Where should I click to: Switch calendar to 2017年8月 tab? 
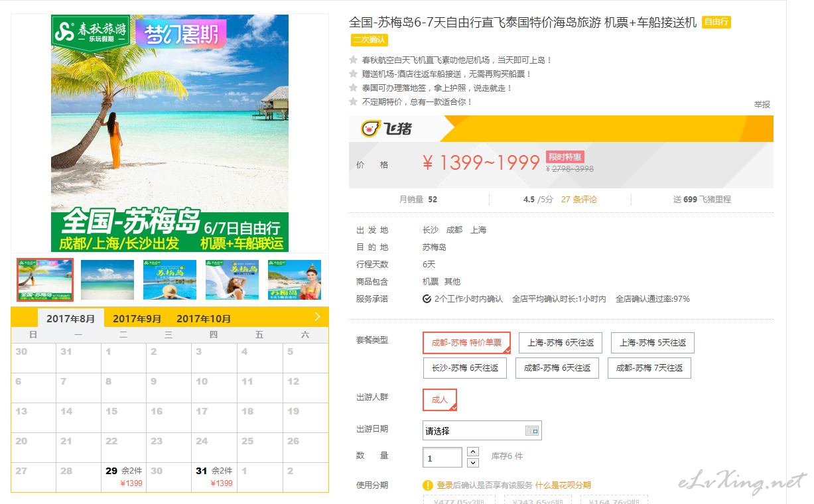(71, 318)
